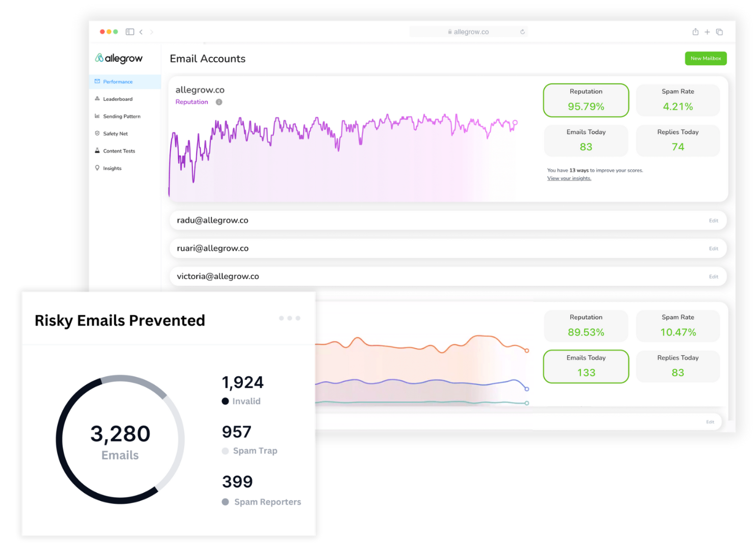Click the 399 spam reporters count
Screen dimensions: 756x547
click(x=237, y=482)
